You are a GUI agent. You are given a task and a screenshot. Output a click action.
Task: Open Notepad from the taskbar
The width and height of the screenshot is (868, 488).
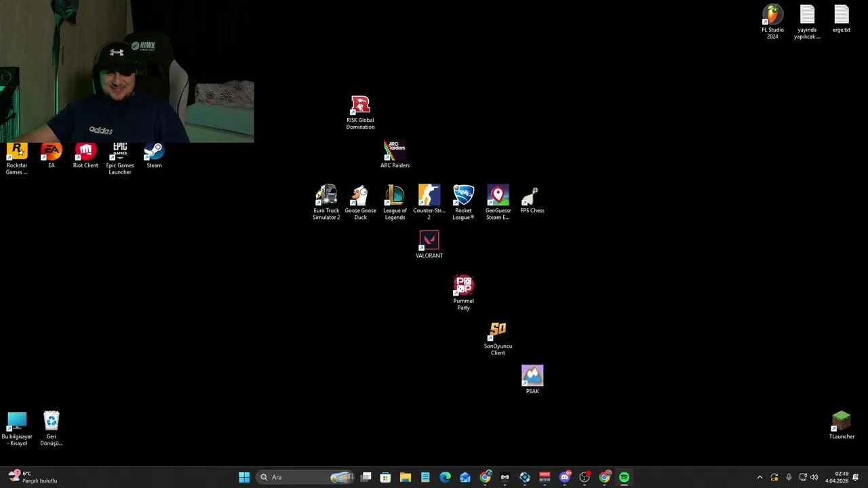(x=425, y=477)
